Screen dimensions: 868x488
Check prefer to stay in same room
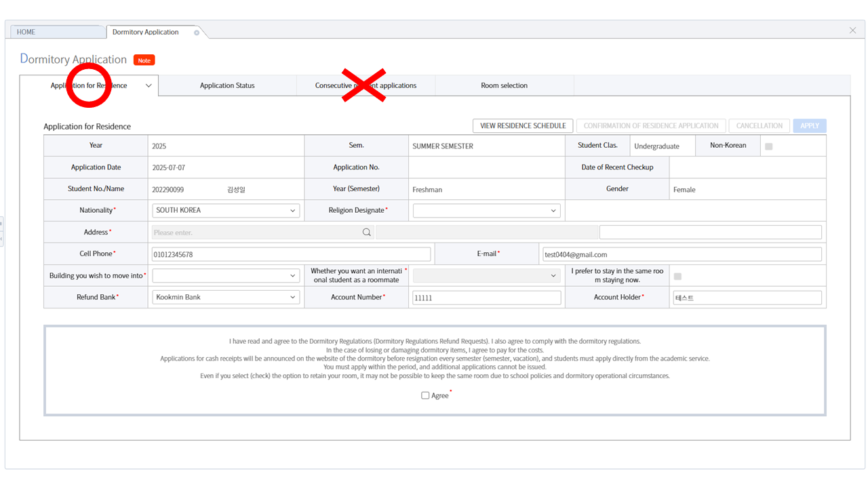tap(677, 276)
